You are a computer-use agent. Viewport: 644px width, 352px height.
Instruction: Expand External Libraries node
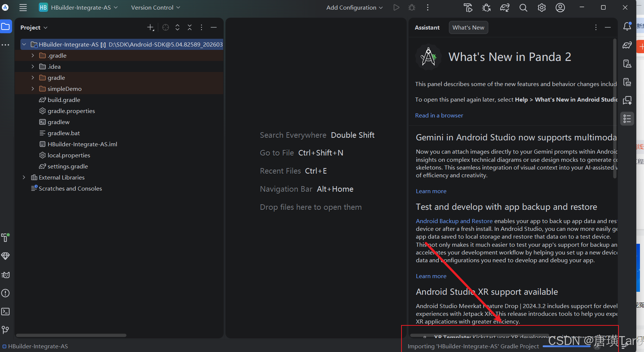click(x=24, y=177)
